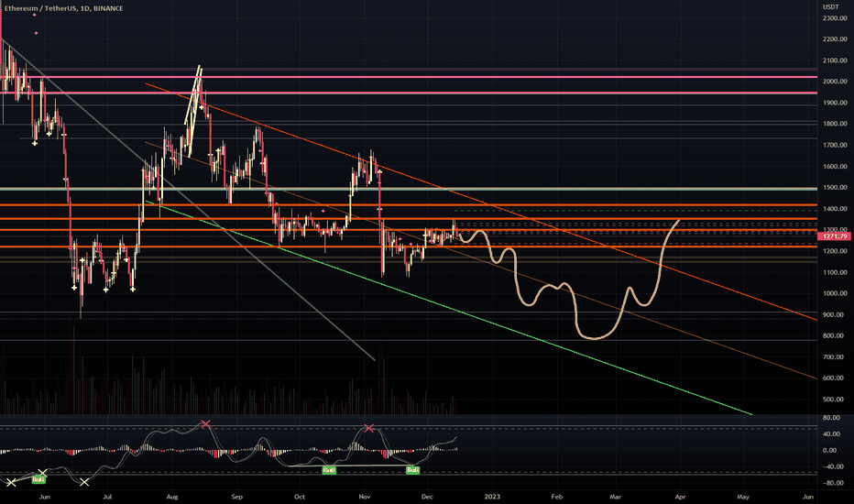Click the 2300.00 price axis label
This screenshot has height=504, width=854.
(x=835, y=18)
